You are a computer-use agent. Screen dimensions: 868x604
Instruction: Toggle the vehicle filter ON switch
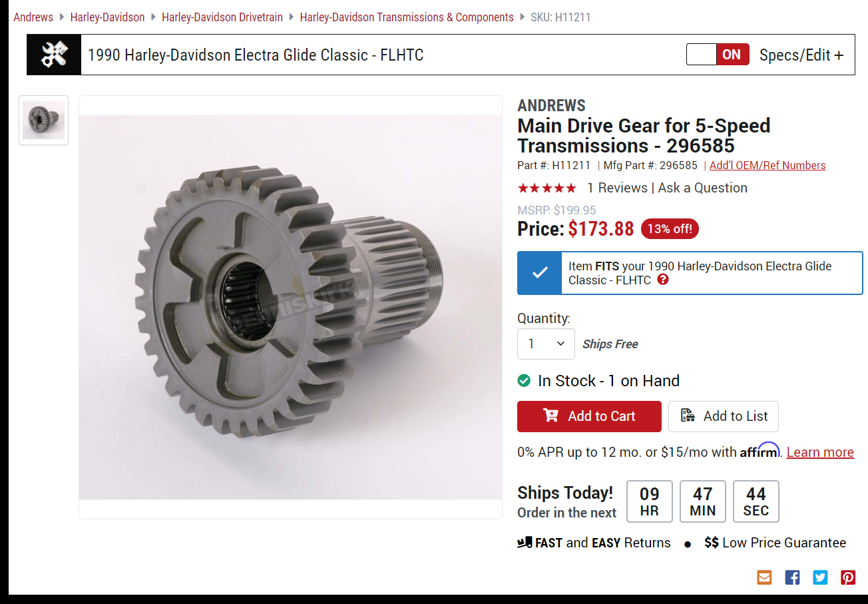coord(718,55)
